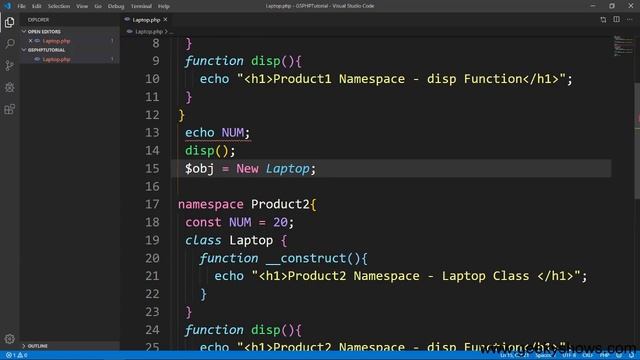This screenshot has height=360, width=640.
Task: Open the editor More Actions ellipsis
Action: pyautogui.click(x=630, y=20)
